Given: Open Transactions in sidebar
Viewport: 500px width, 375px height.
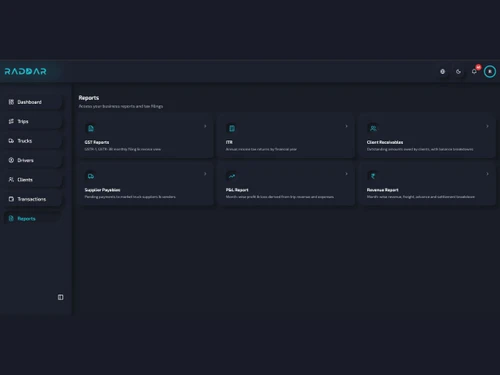Looking at the screenshot, I should click(x=33, y=199).
